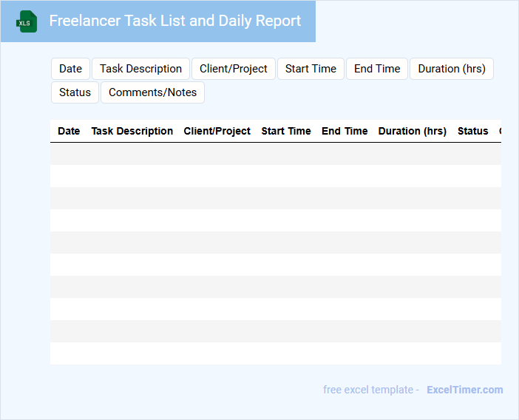This screenshot has height=420, width=519.
Task: Pick the Duration (hrs) tag button
Action: pos(452,69)
